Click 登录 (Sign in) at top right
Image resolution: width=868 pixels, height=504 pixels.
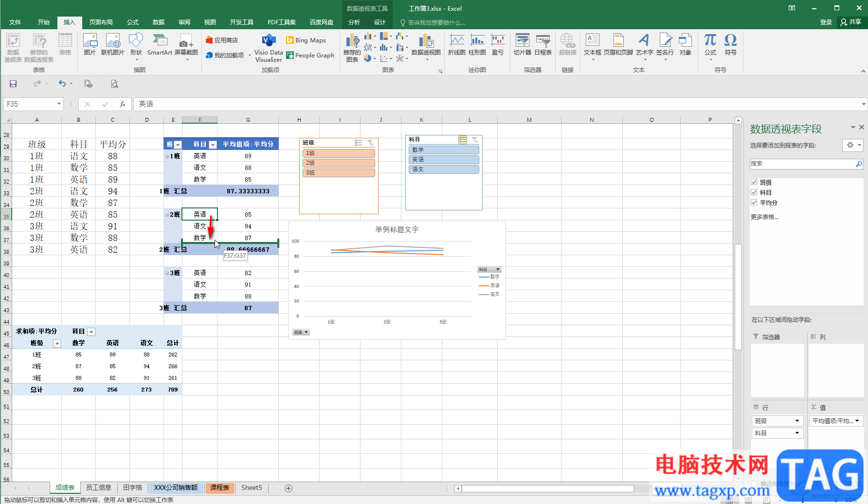[826, 22]
